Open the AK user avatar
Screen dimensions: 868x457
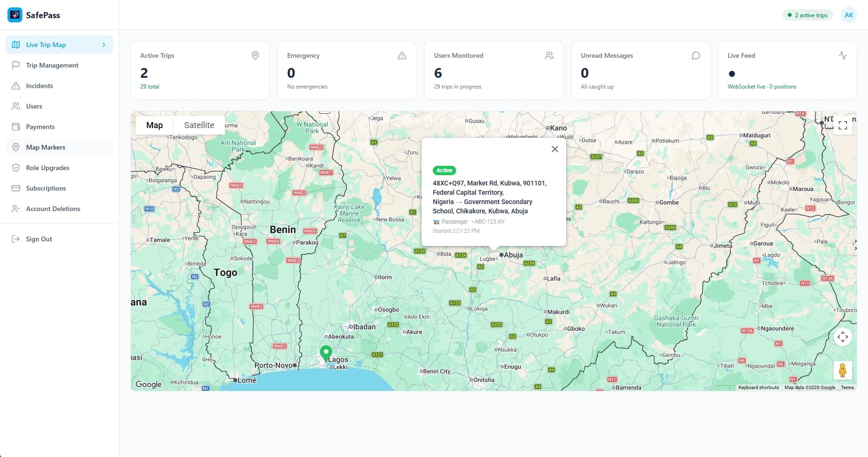(849, 15)
